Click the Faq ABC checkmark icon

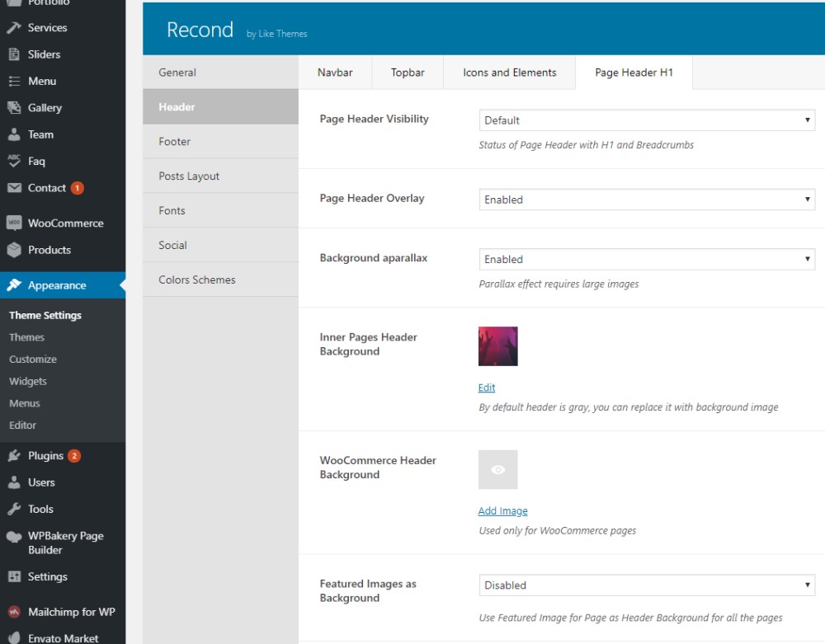click(14, 161)
